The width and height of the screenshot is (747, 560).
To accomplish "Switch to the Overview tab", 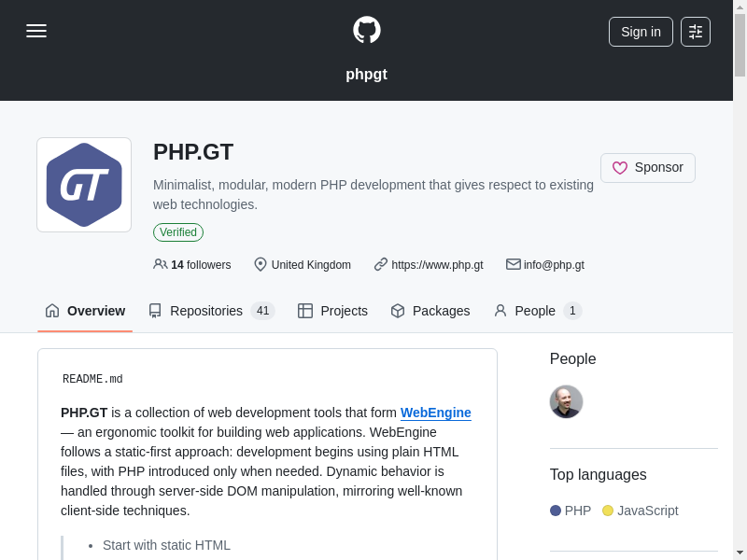I will 85,311.
